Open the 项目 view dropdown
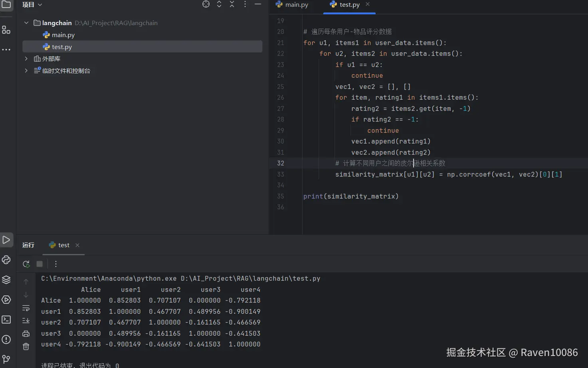 point(32,5)
